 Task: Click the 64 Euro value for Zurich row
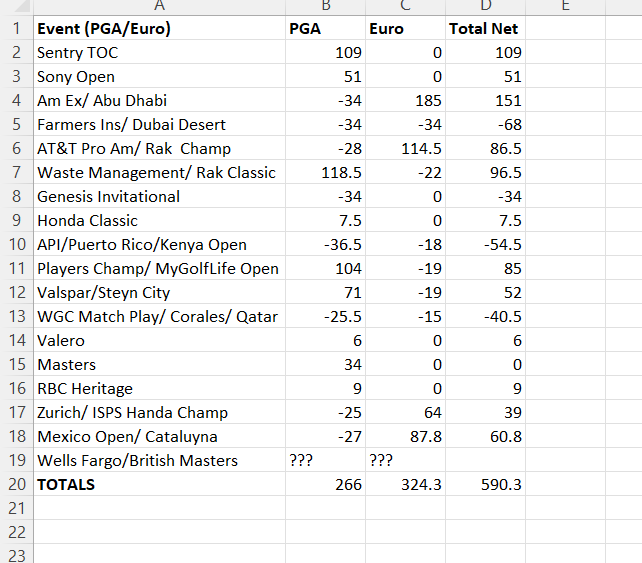pos(405,412)
